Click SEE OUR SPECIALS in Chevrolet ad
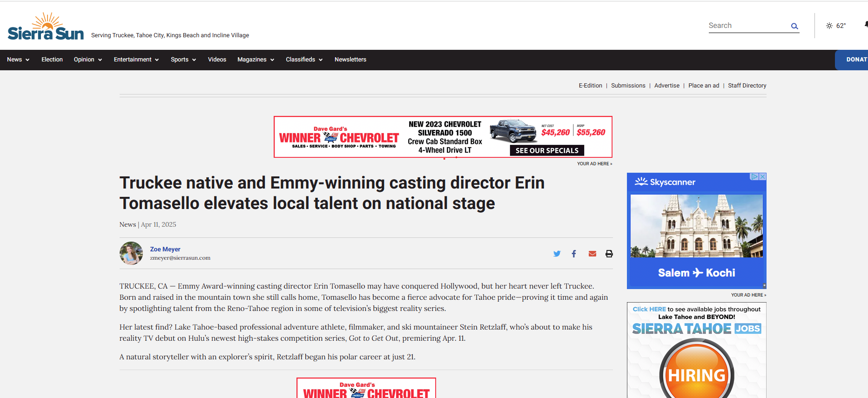Viewport: 868px width, 398px height. [547, 150]
